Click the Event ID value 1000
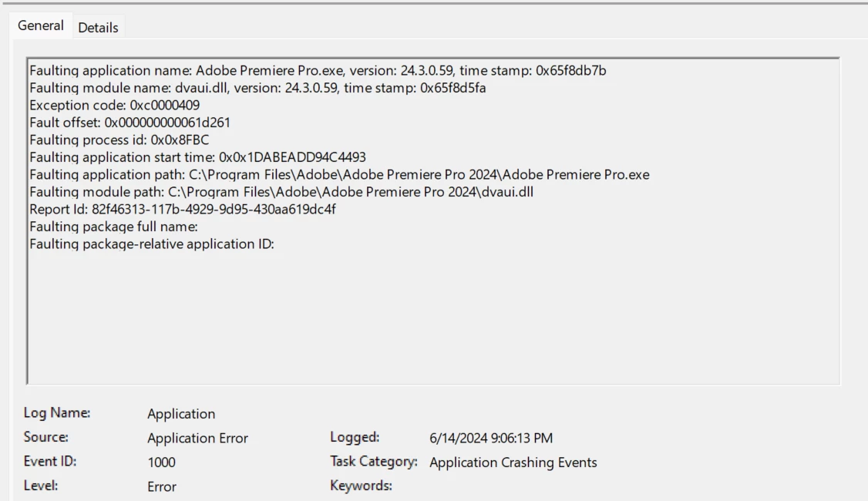This screenshot has width=868, height=501. click(161, 462)
